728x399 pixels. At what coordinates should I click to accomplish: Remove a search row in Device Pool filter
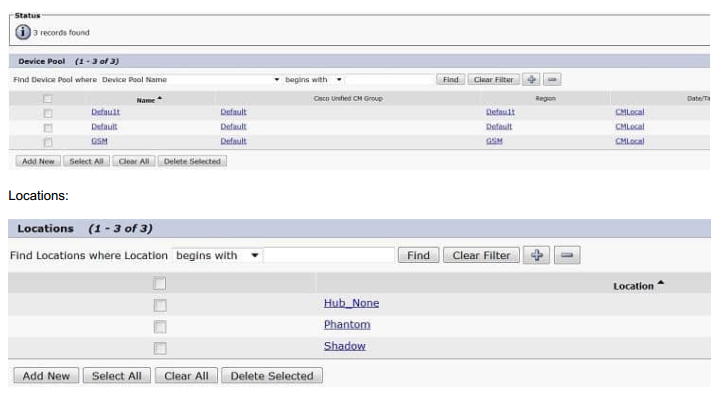[552, 79]
